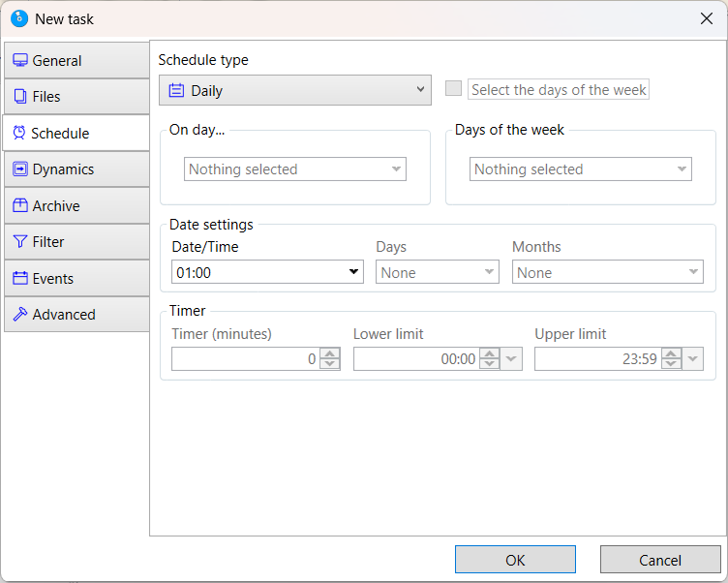Open the Schedule type Daily dropdown
The width and height of the screenshot is (728, 583).
pos(294,90)
